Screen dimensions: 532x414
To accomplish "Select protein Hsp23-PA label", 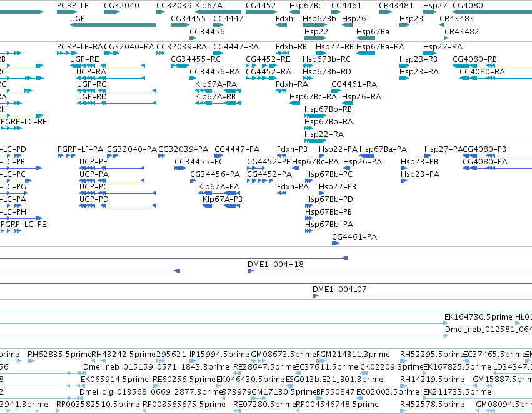I will click(x=420, y=174).
